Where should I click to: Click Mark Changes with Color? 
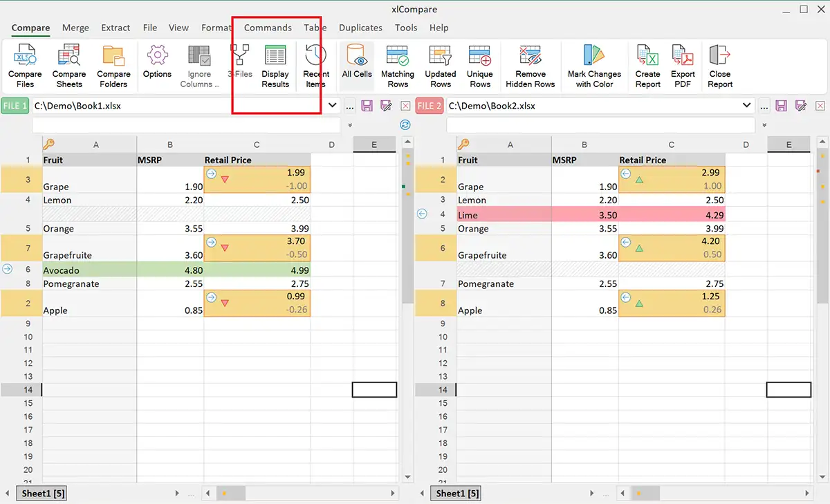[x=593, y=66]
